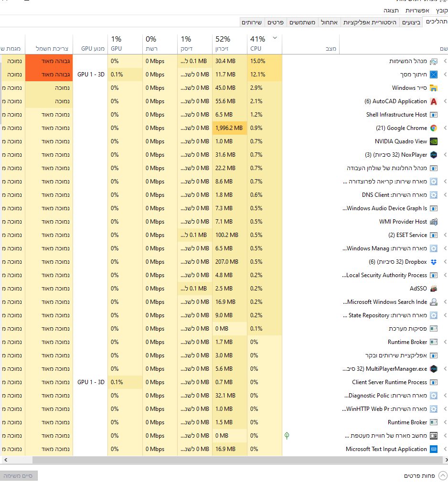Click the Task Manager process icon

coord(434,62)
